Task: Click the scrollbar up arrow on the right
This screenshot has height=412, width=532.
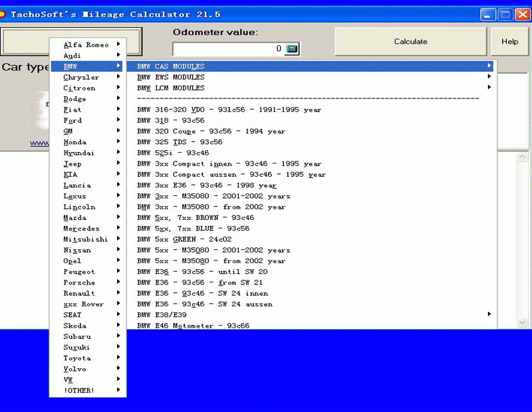Action: click(x=523, y=157)
